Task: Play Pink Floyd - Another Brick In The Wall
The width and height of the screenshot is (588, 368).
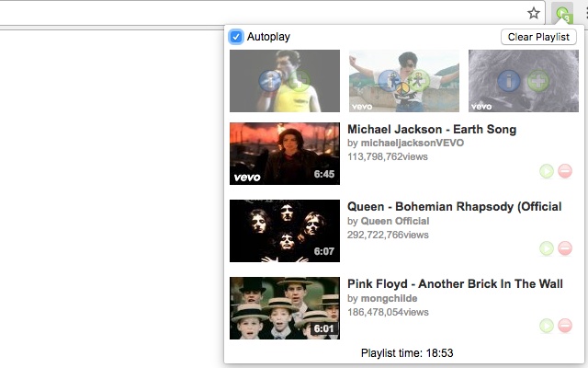Action: tap(547, 325)
